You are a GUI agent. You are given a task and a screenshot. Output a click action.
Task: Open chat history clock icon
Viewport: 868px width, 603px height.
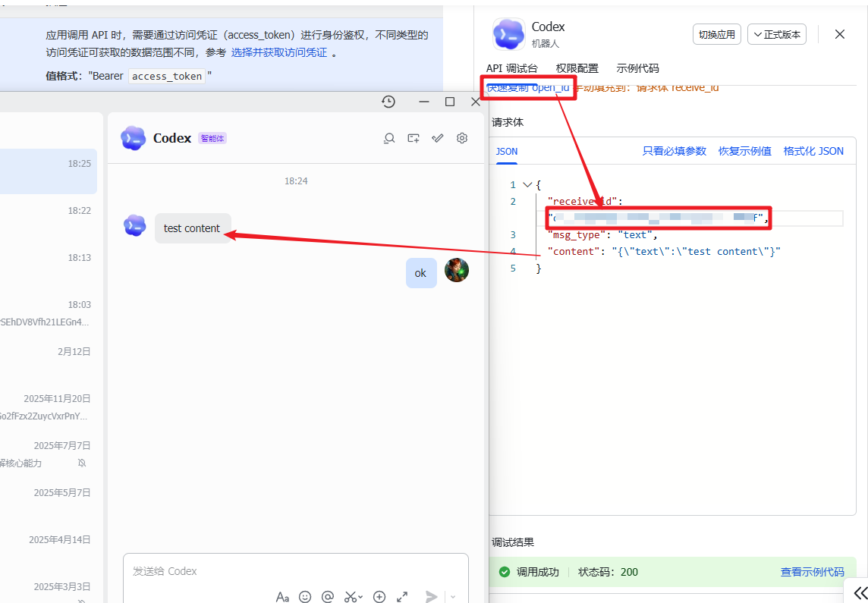pos(388,102)
